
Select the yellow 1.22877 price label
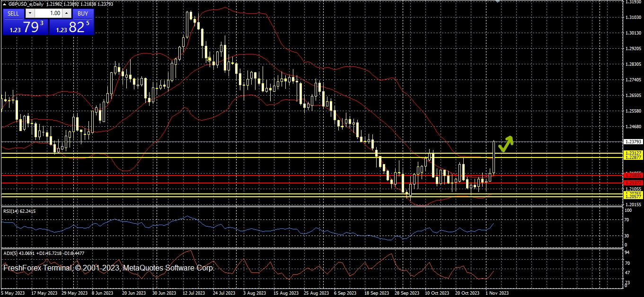click(x=633, y=157)
